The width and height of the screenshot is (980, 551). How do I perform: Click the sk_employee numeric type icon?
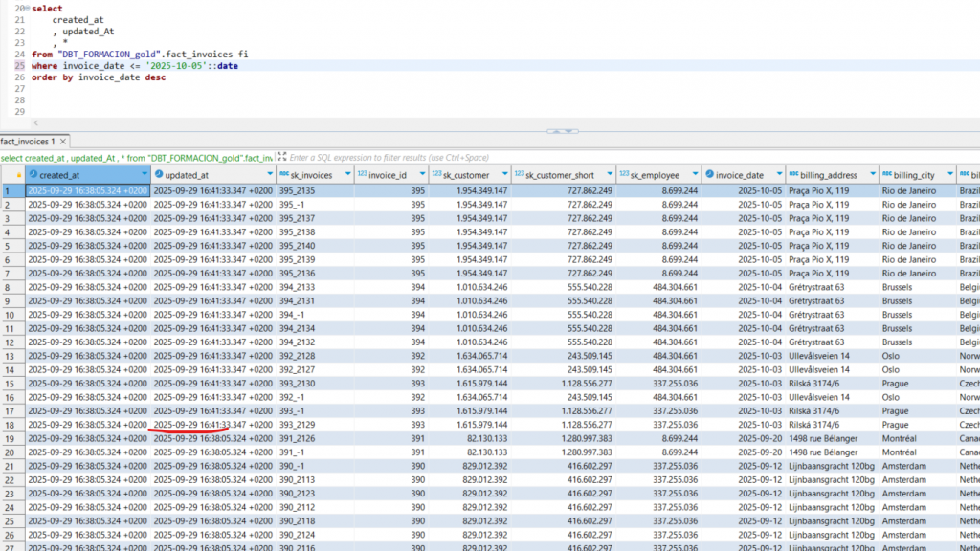623,175
